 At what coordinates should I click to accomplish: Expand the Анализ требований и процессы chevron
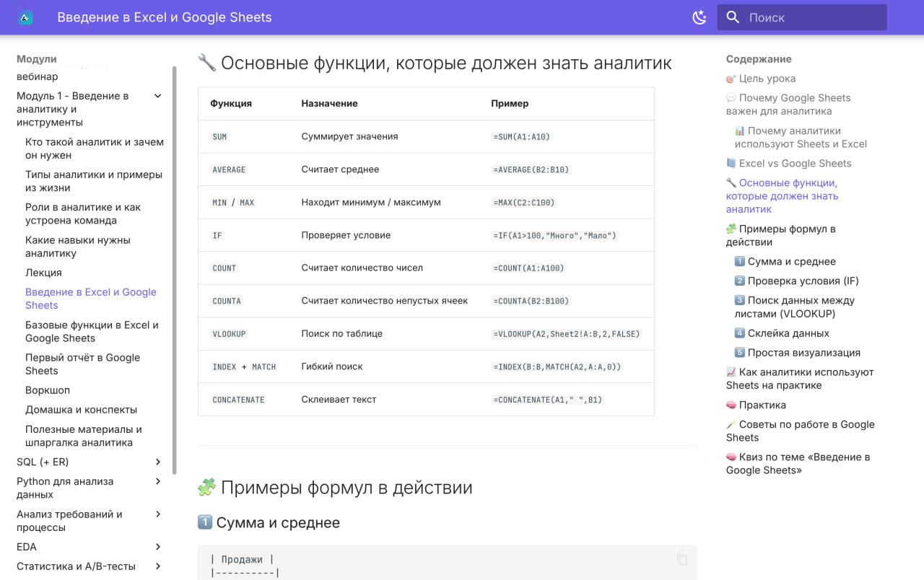click(158, 514)
